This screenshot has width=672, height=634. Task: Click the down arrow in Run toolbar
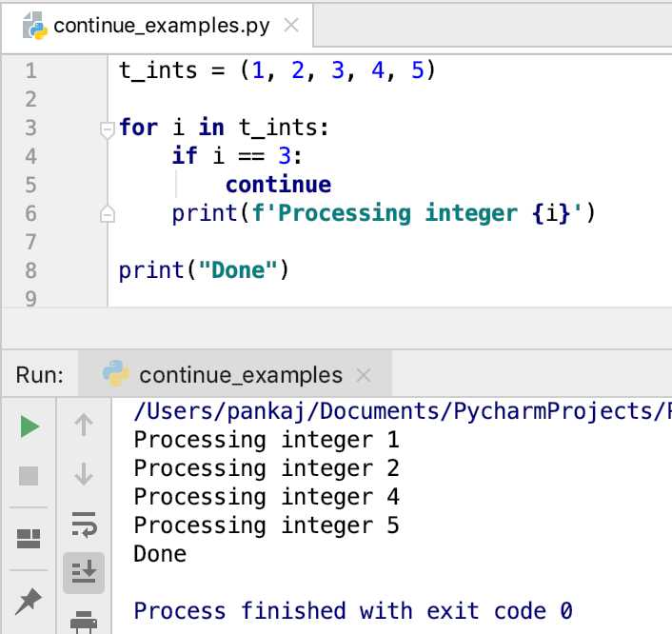coord(84,473)
